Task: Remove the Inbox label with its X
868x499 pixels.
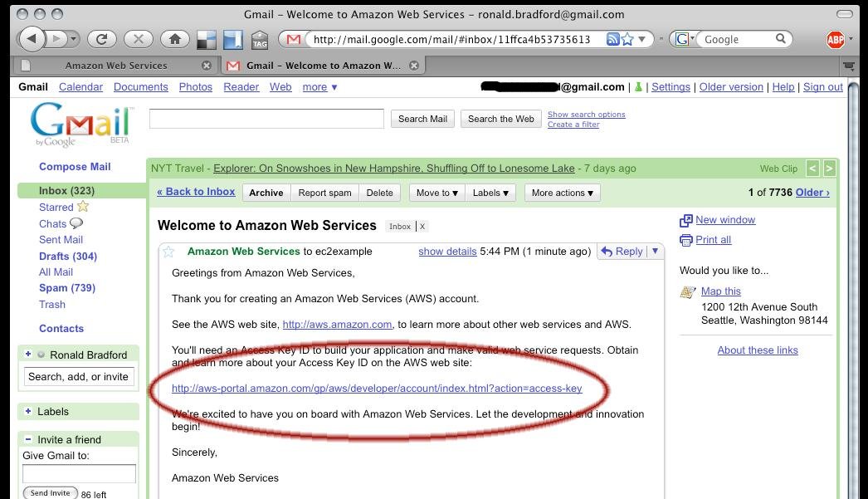Action: 422,227
